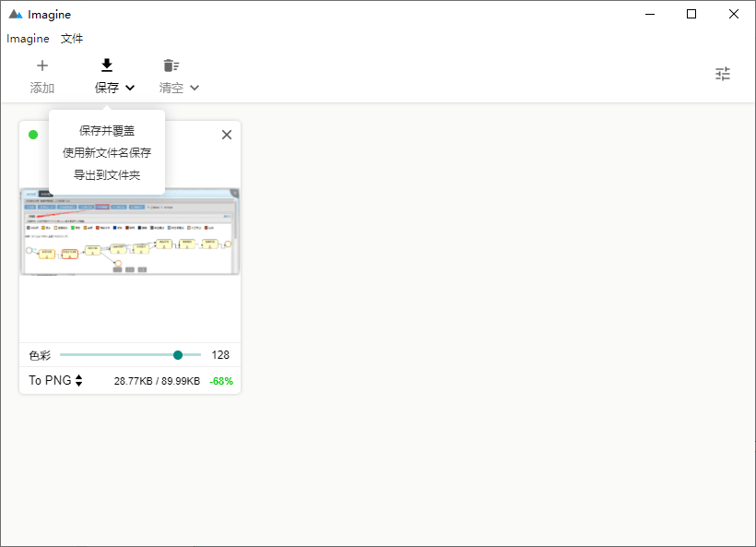Click the green status dot on the card
Screen dimensions: 756x547
[33, 135]
